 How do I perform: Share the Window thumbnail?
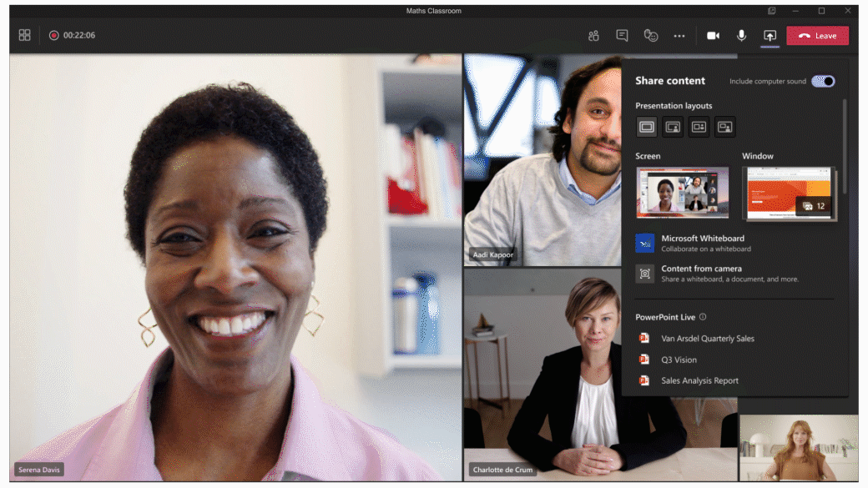[x=789, y=194]
